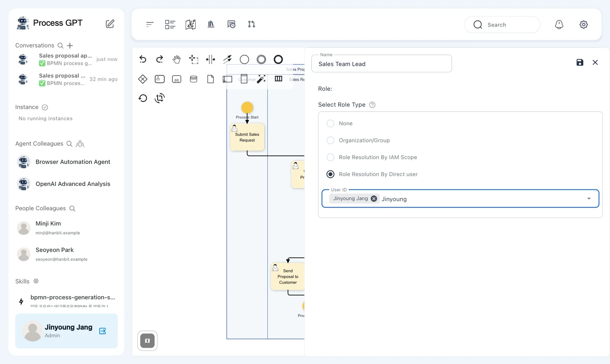Select Role Resolution By IAM Scope
The height and width of the screenshot is (364, 610).
tap(331, 157)
